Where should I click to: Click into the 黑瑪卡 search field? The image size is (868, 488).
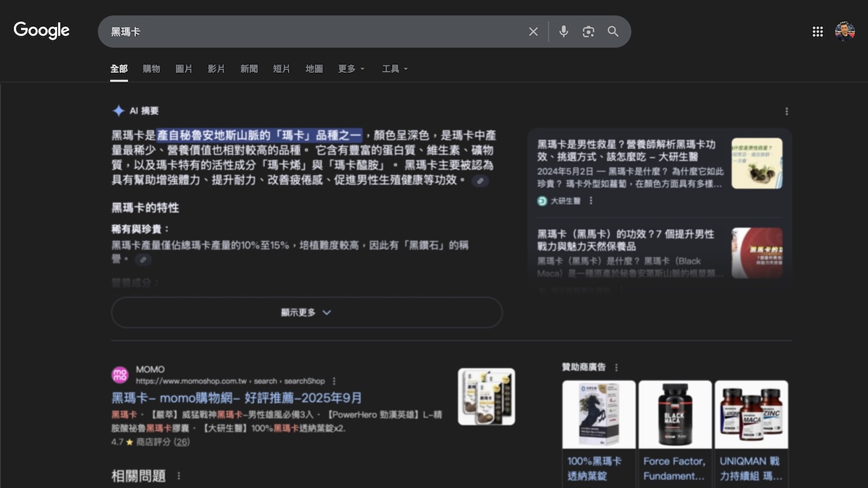(311, 32)
